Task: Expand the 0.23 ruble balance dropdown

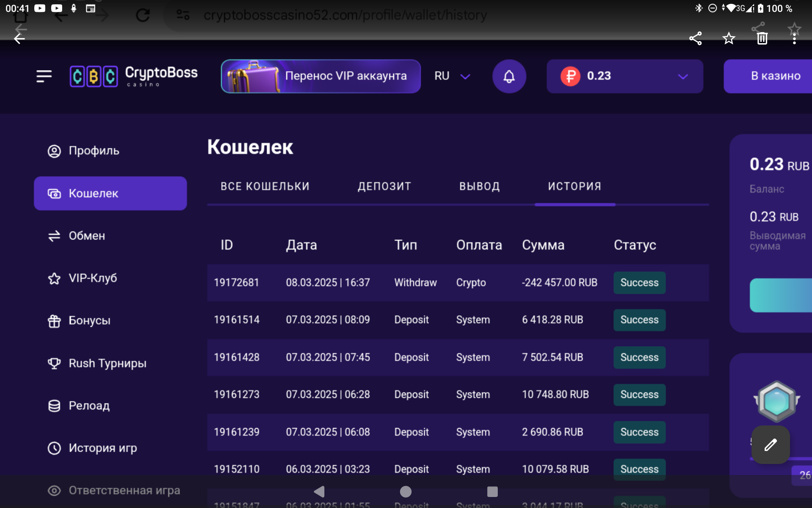Action: (625, 76)
